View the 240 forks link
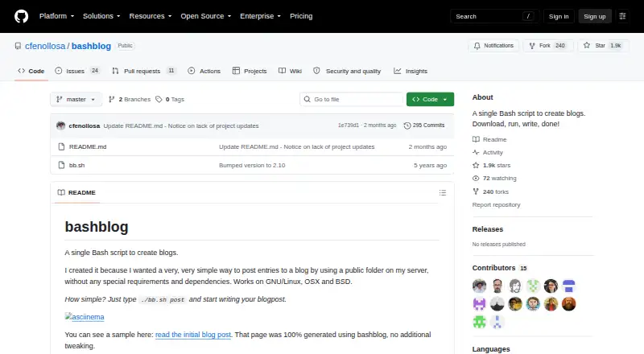The height and width of the screenshot is (354, 644). pos(491,191)
